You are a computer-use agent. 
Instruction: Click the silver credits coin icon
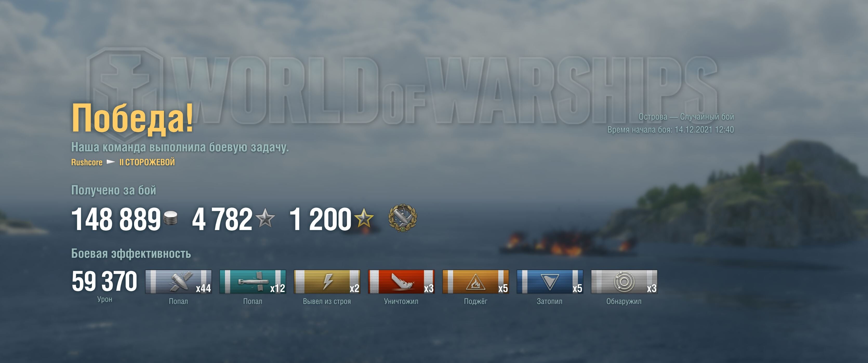click(x=170, y=218)
